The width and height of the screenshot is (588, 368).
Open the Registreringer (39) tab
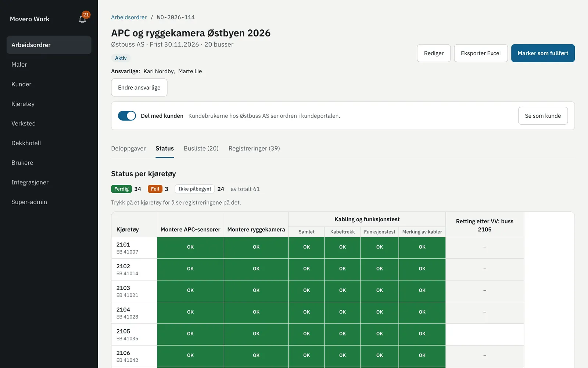254,148
